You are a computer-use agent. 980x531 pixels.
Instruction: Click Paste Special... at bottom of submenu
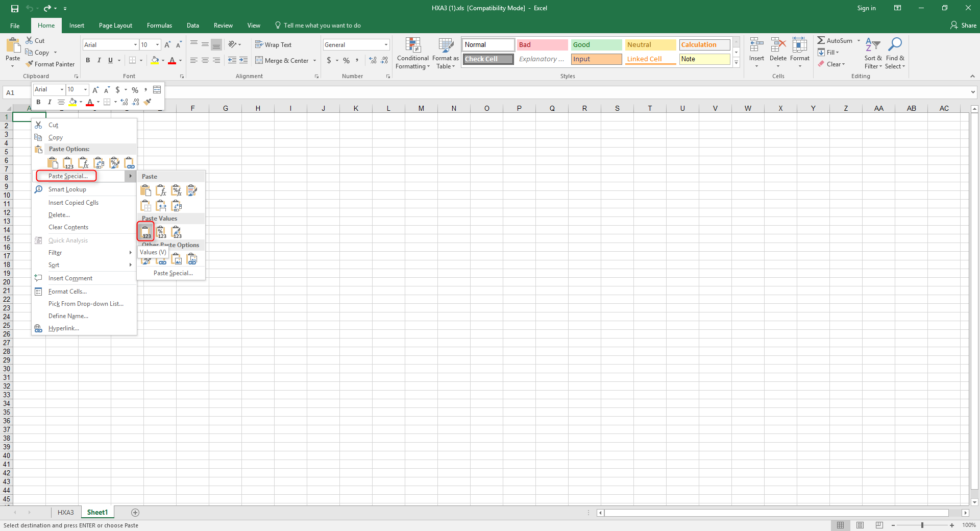173,273
